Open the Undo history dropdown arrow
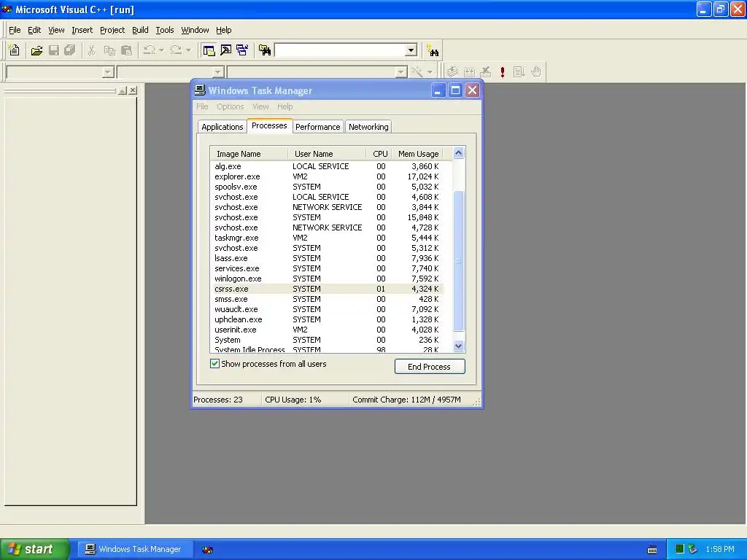This screenshot has width=747, height=560. click(161, 50)
